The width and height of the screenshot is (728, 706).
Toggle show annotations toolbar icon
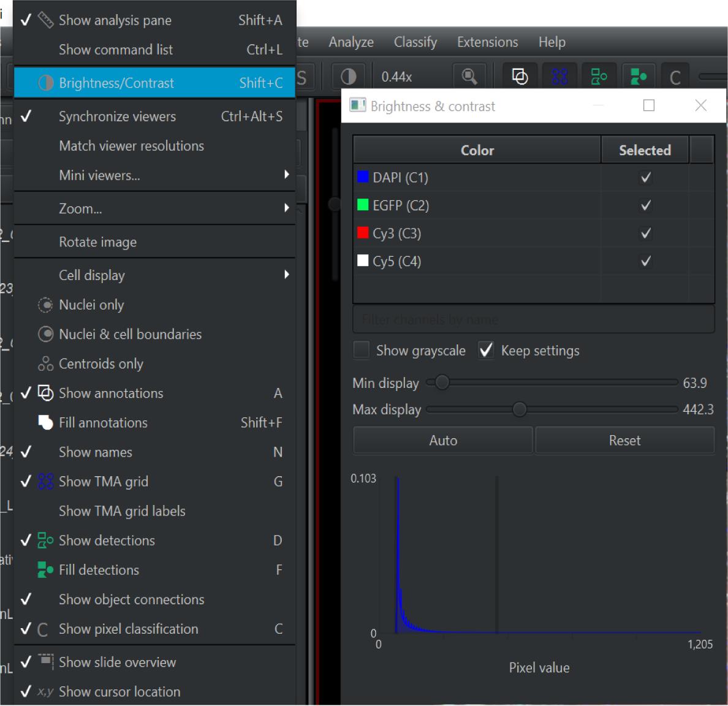520,77
